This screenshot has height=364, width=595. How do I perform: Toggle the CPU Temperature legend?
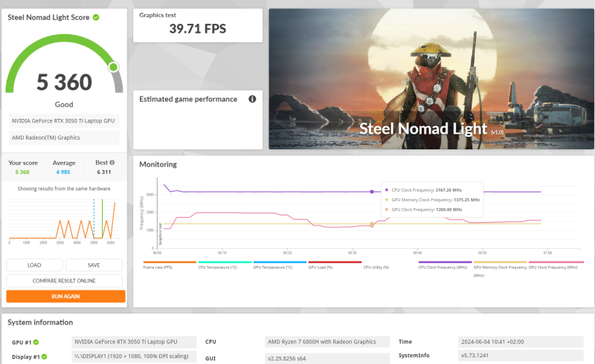[x=225, y=264]
